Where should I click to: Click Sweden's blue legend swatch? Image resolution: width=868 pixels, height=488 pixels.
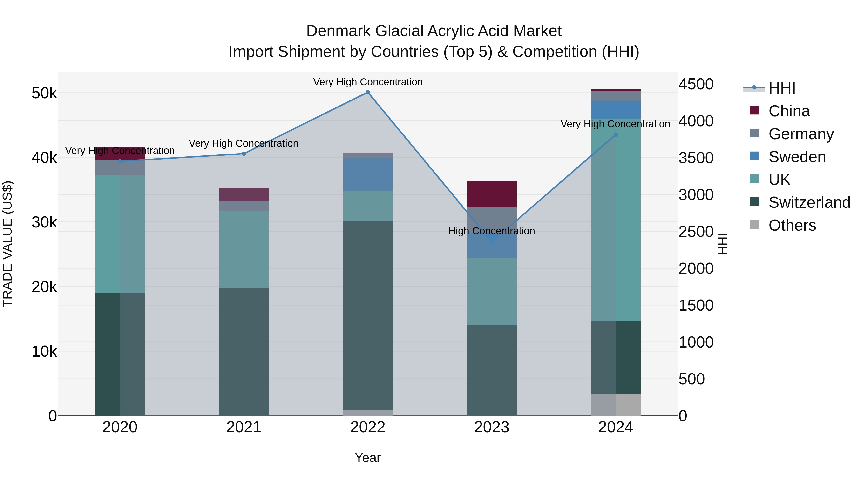(754, 156)
